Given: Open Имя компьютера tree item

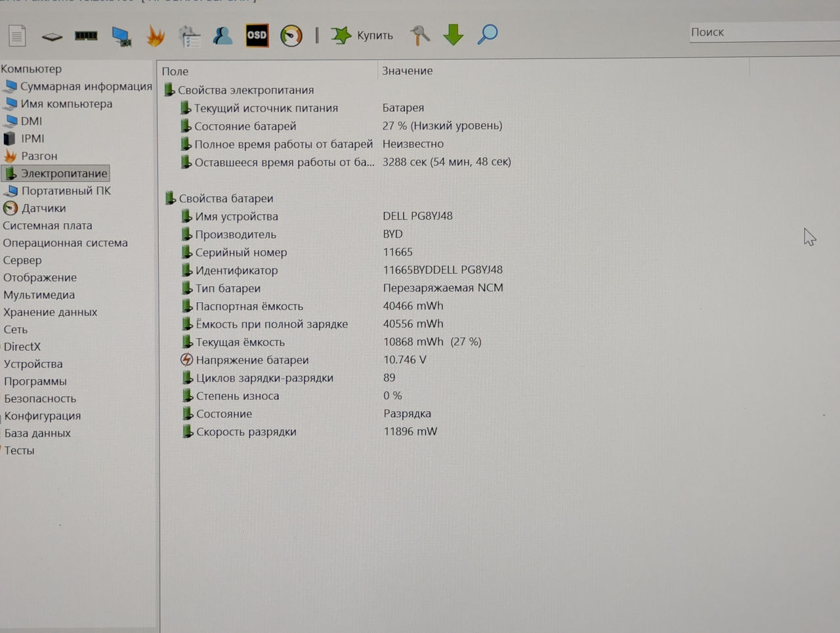Looking at the screenshot, I should [x=58, y=104].
